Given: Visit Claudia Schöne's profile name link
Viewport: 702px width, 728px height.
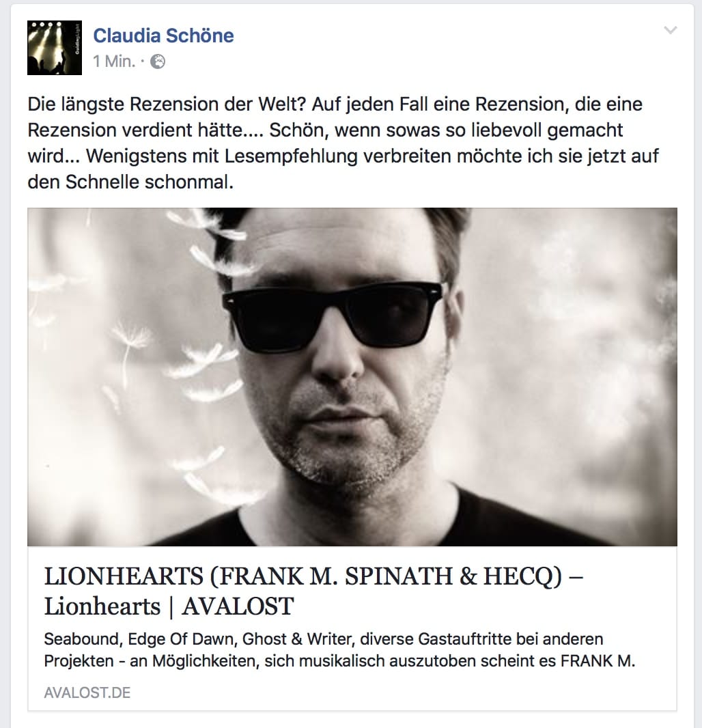Looking at the screenshot, I should 163,36.
